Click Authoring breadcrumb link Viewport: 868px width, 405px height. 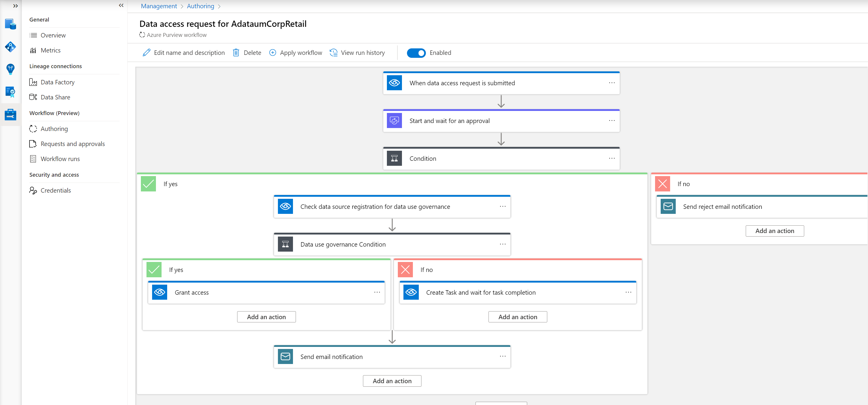(x=200, y=6)
